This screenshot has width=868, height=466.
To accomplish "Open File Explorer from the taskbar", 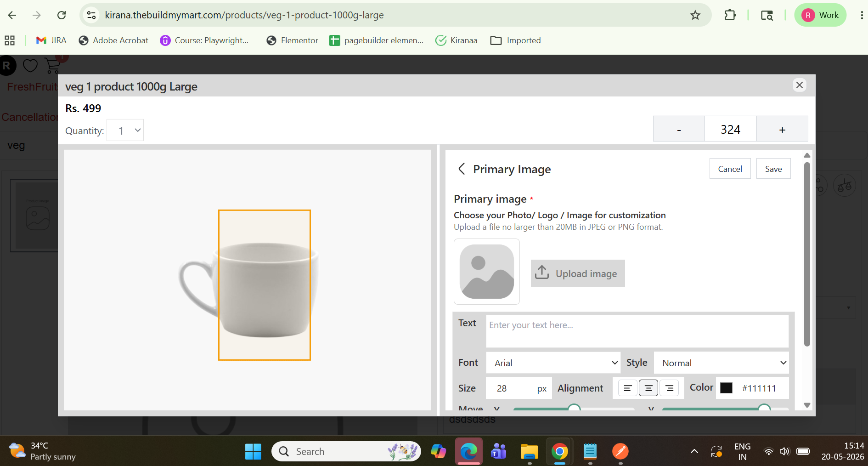I will (529, 451).
